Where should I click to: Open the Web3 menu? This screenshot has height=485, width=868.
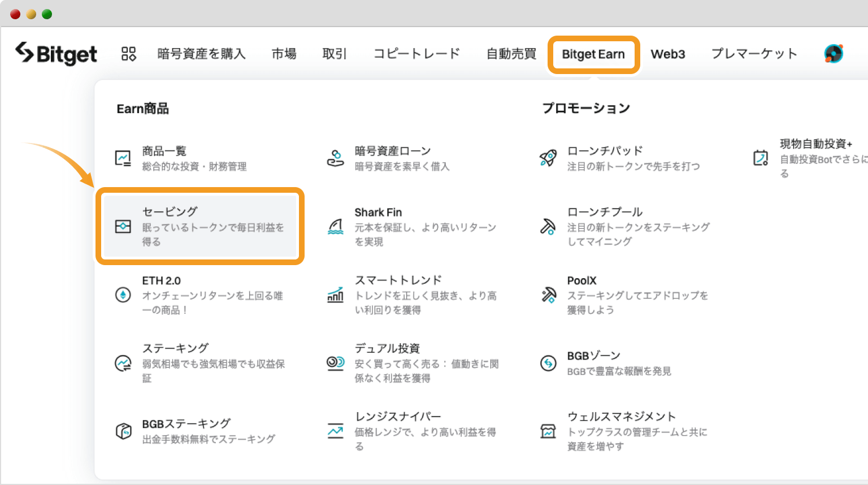point(668,54)
